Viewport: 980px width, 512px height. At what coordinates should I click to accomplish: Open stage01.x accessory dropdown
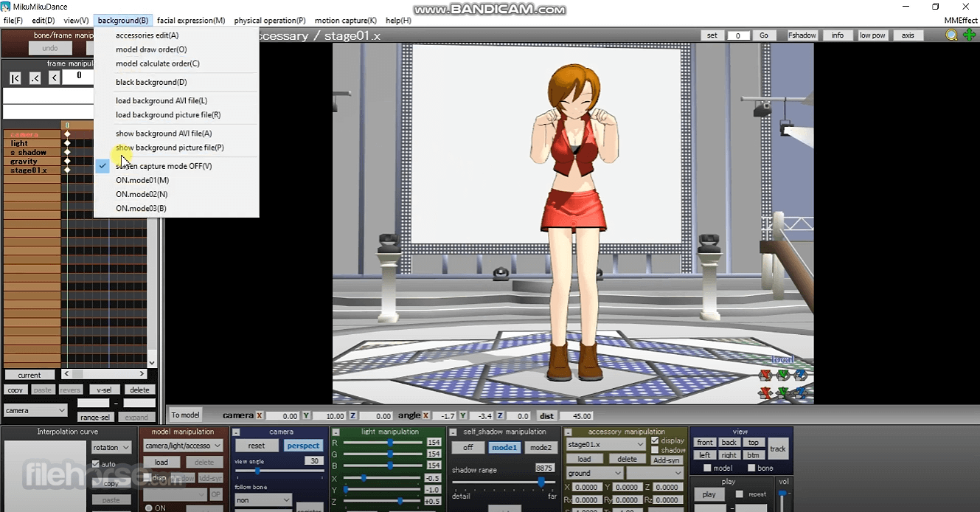pyautogui.click(x=606, y=445)
